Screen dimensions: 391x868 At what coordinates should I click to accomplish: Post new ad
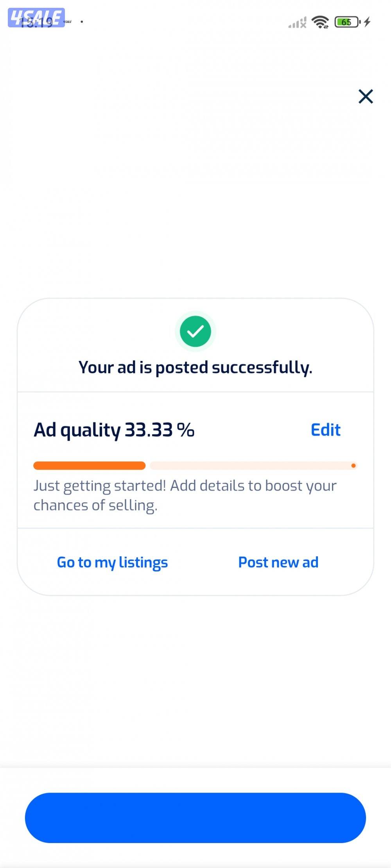pyautogui.click(x=278, y=563)
